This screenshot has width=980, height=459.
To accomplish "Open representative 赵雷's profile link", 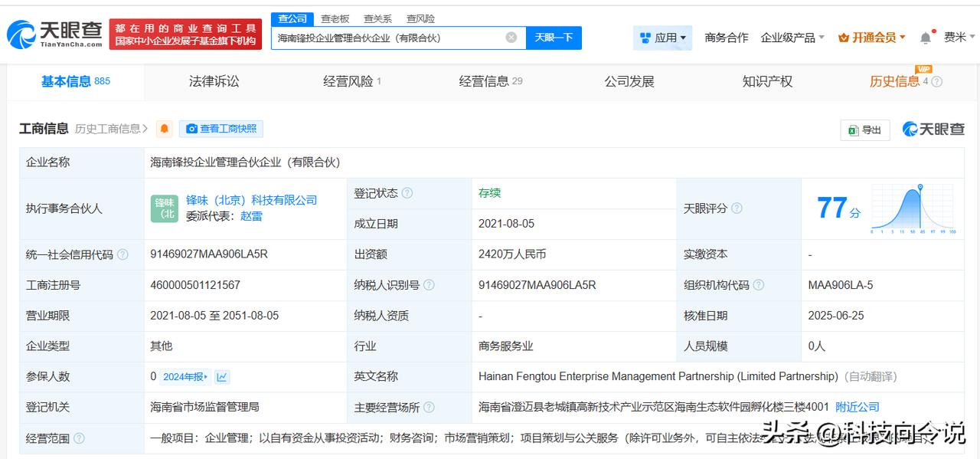I will point(251,216).
